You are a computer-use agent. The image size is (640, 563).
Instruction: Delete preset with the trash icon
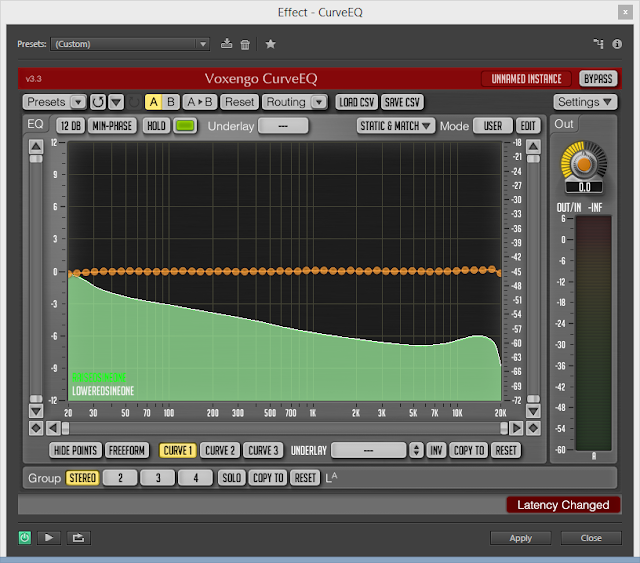coord(245,44)
